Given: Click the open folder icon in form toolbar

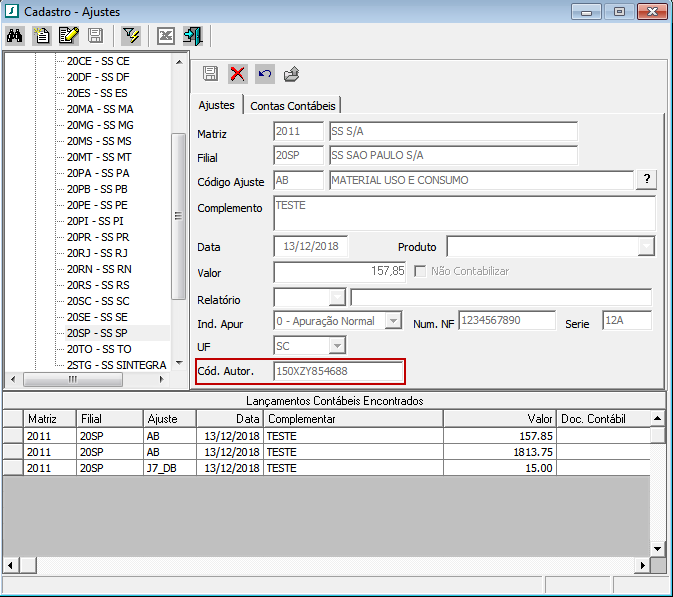Looking at the screenshot, I should click(x=291, y=73).
